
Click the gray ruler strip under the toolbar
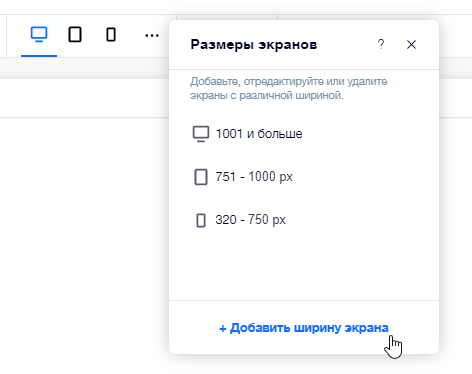coord(84,68)
